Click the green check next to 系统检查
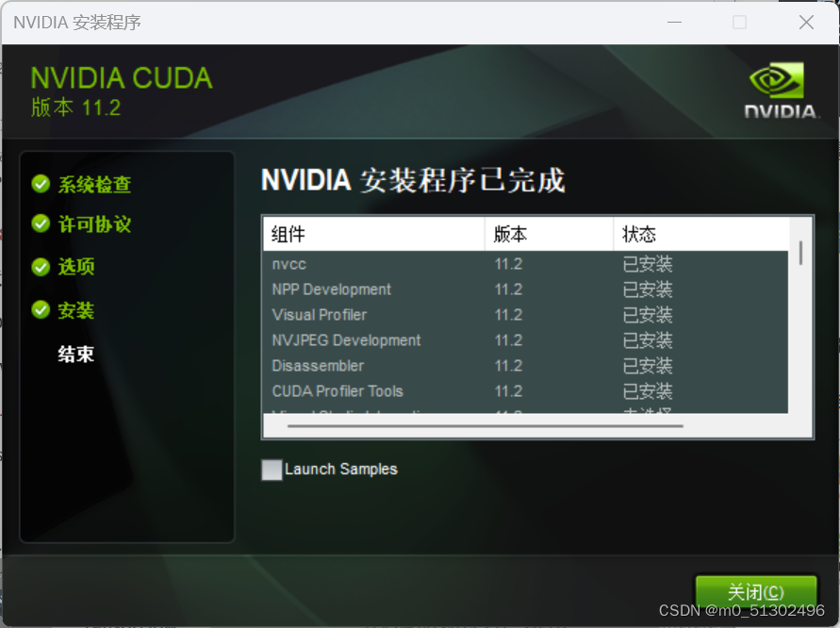The image size is (840, 628). (41, 184)
